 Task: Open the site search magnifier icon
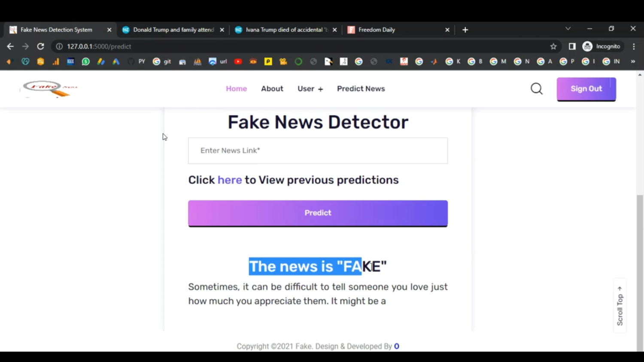pos(537,89)
